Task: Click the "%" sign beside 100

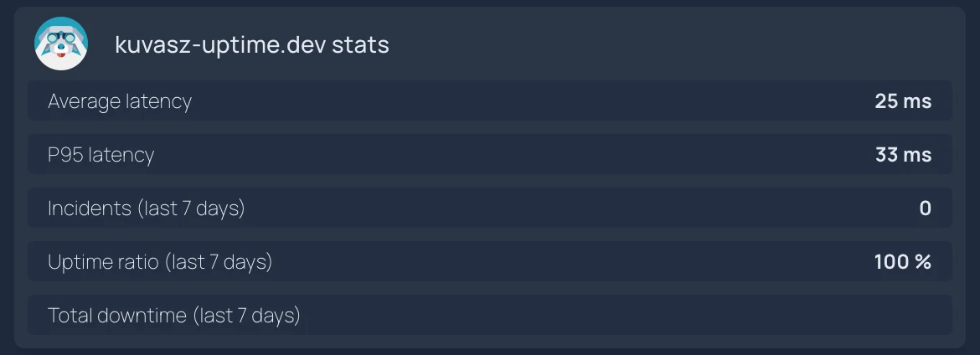Action: click(923, 262)
